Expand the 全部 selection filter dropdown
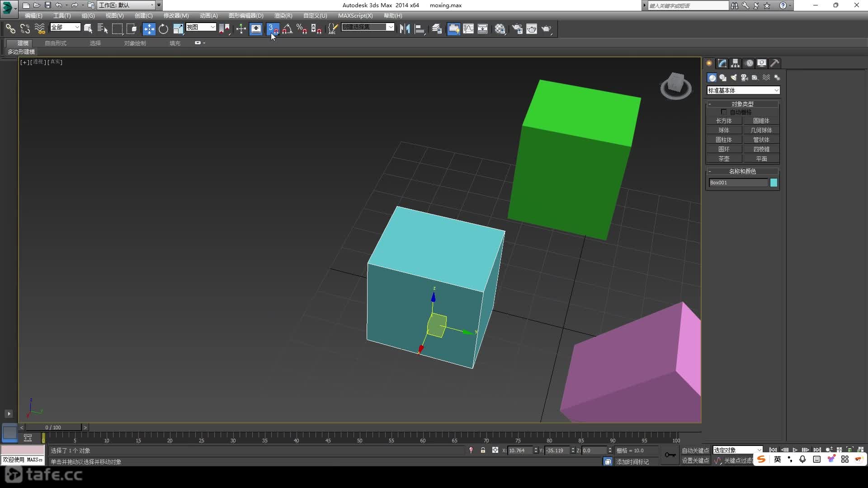The width and height of the screenshot is (868, 488). click(x=65, y=28)
